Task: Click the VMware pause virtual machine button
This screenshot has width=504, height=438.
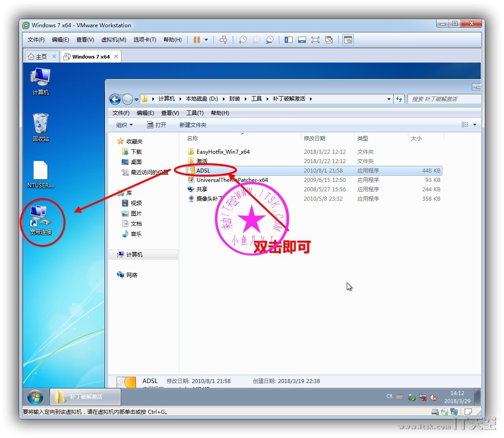Action: coord(197,40)
